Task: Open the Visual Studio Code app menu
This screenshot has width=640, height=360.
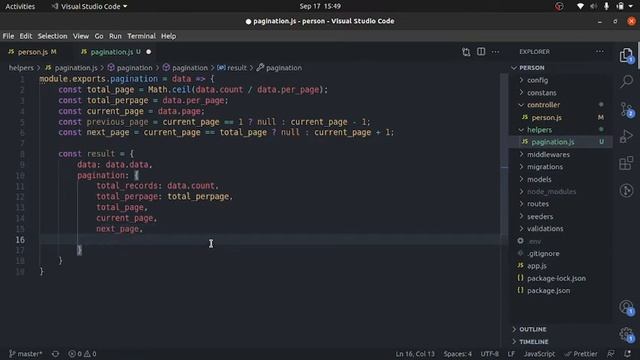Action: click(89, 6)
